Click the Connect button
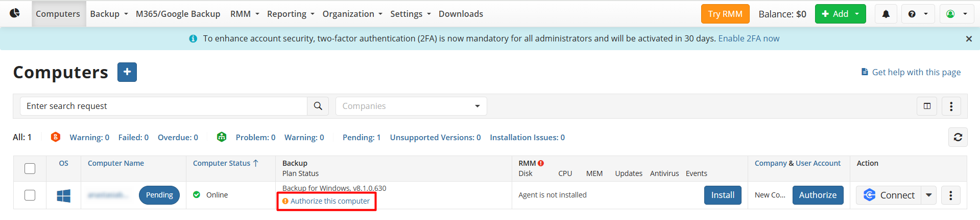Image resolution: width=980 pixels, height=220 pixels. point(889,195)
